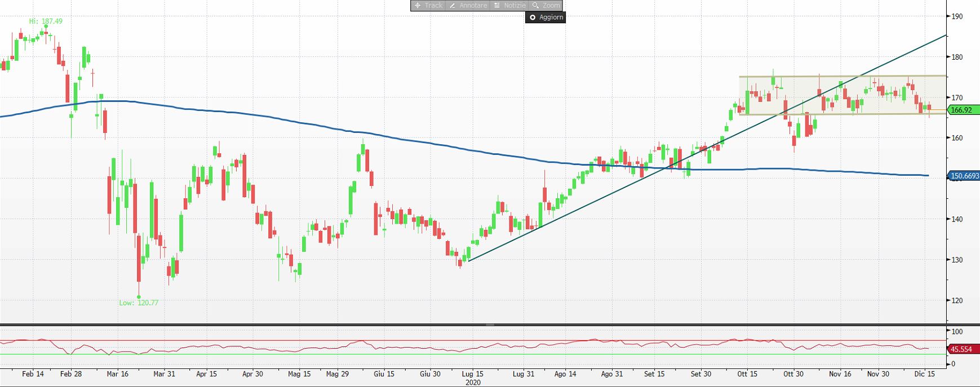
Task: Click the Feb 28 date label
Action: pos(71,374)
